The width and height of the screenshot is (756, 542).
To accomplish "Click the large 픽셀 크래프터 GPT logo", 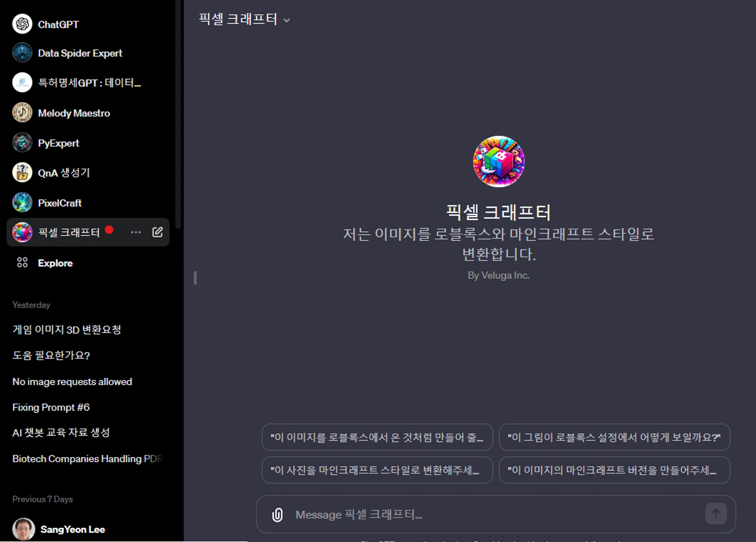I will tap(499, 161).
